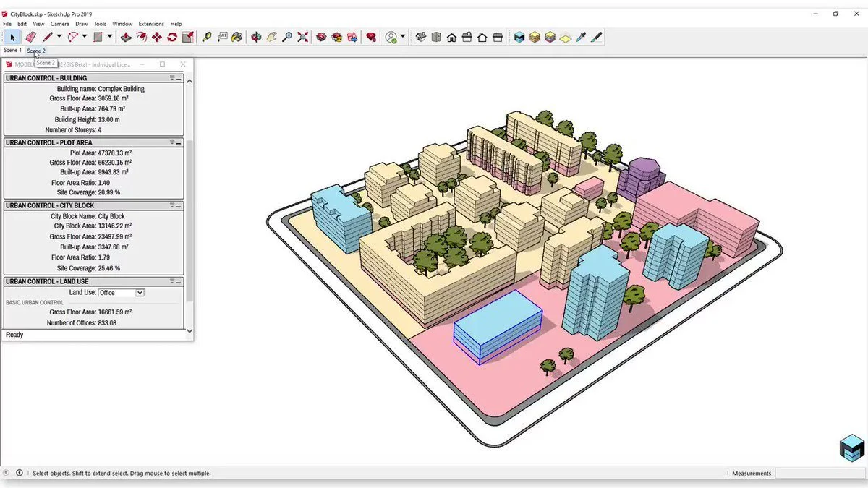Expand the Arc tool dropdown
The height and width of the screenshot is (488, 868).
pos(84,37)
